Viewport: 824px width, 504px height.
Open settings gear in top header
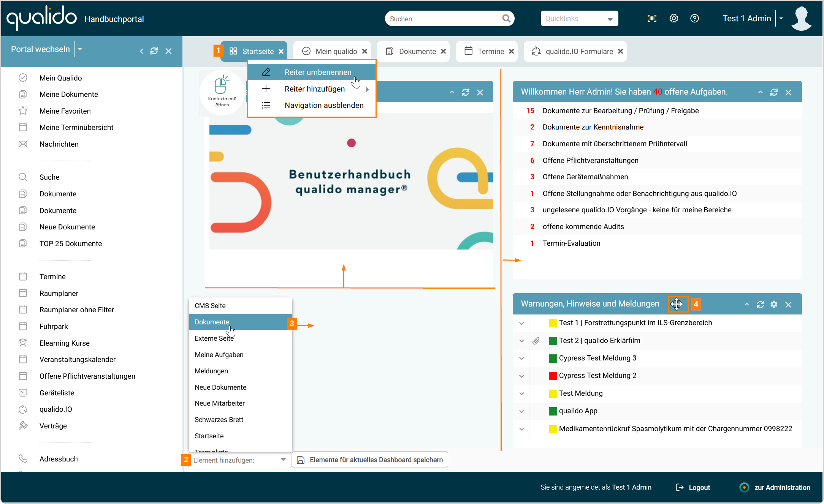[673, 19]
